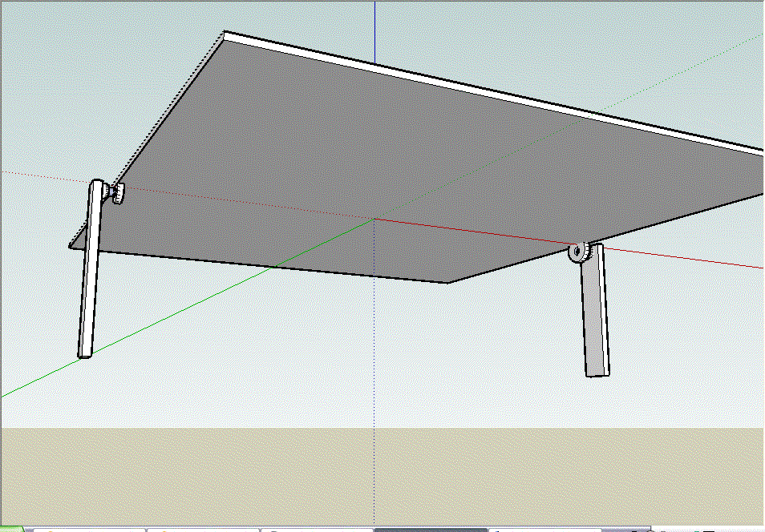The width and height of the screenshot is (765, 532).
Task: Select the left table leg
Action: coord(91,269)
